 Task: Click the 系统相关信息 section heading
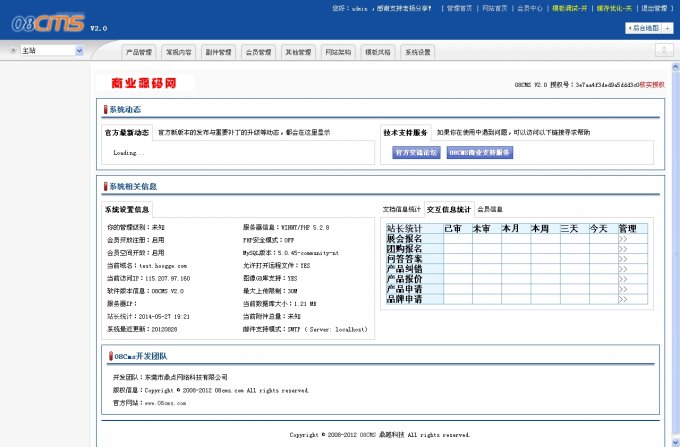133,186
